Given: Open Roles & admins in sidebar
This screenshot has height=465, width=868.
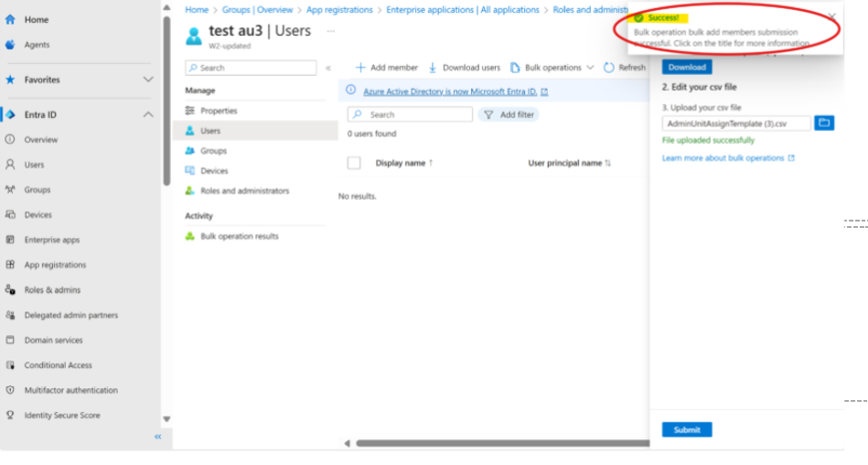Looking at the screenshot, I should pos(52,289).
